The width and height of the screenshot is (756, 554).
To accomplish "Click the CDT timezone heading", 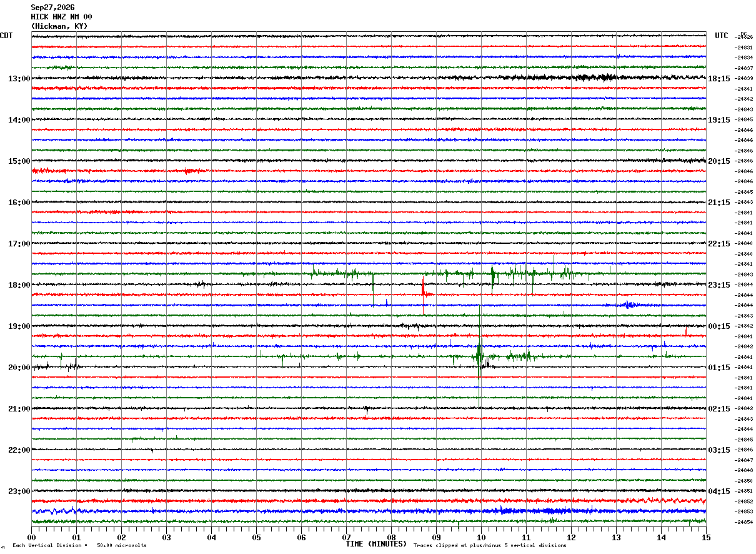I will pyautogui.click(x=6, y=36).
